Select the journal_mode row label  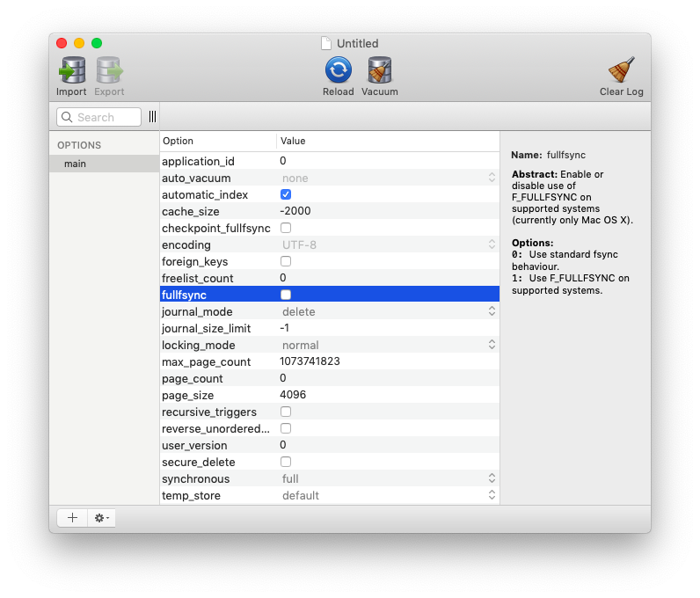coord(197,311)
